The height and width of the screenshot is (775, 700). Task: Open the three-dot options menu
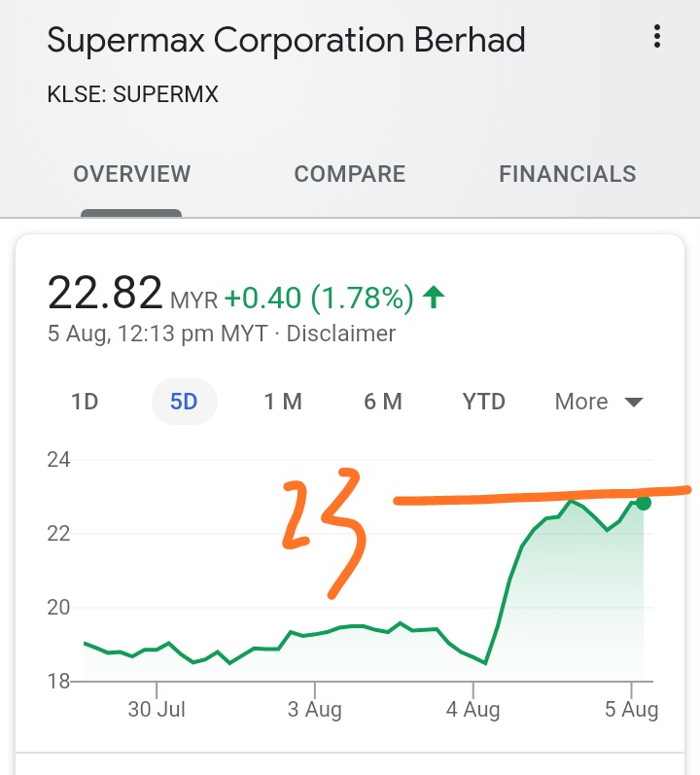point(656,37)
